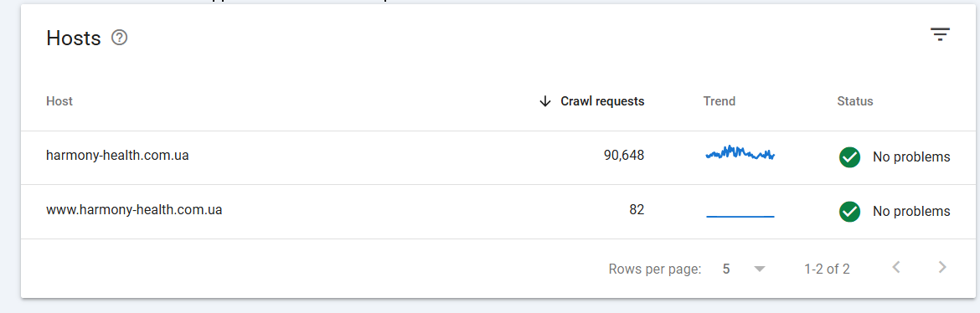
Task: Click green checkmark for harmony-health.com.ua
Action: pos(849,157)
